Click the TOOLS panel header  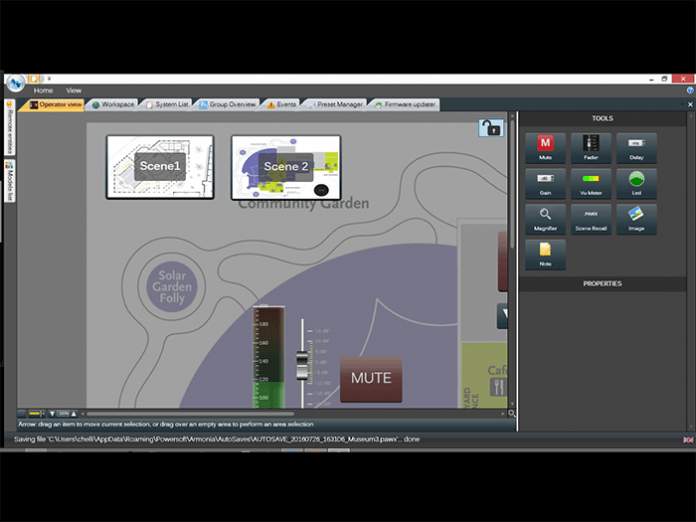[x=602, y=118]
